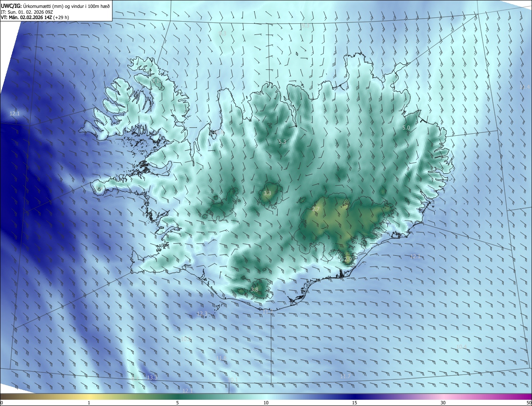
Task: Click the 3.3 value label on the map
Action: tap(267, 193)
